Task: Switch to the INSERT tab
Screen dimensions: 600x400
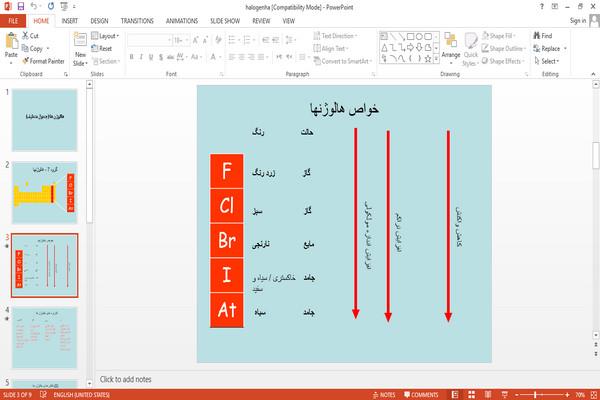Action: coord(70,21)
